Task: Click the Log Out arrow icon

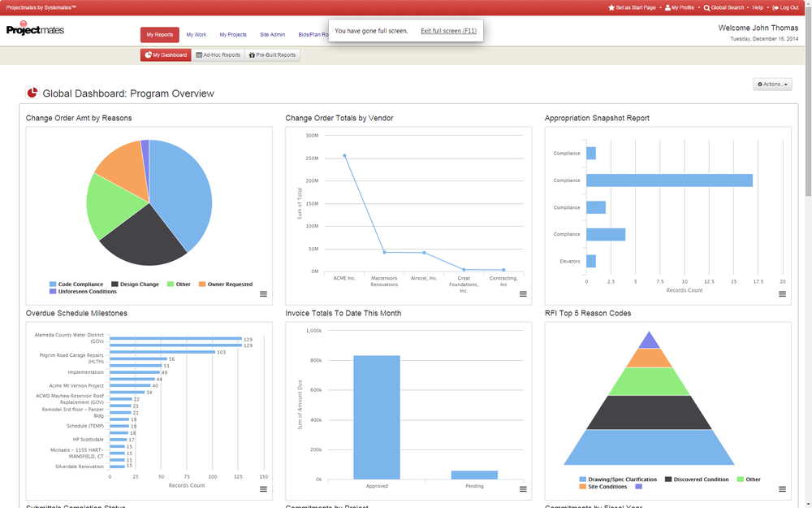Action: click(x=775, y=8)
